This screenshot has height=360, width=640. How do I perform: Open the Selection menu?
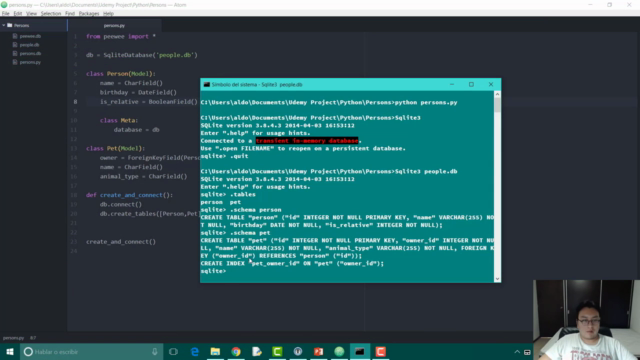(x=51, y=13)
